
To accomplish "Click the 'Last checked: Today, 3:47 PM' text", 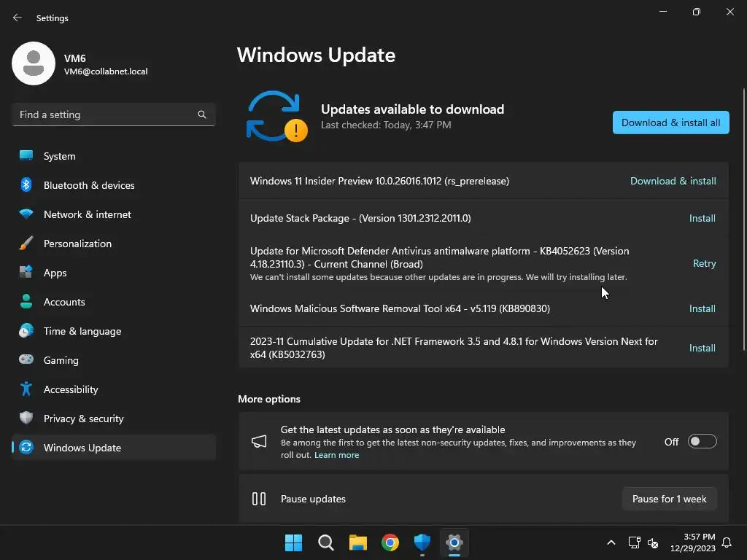I will [386, 125].
